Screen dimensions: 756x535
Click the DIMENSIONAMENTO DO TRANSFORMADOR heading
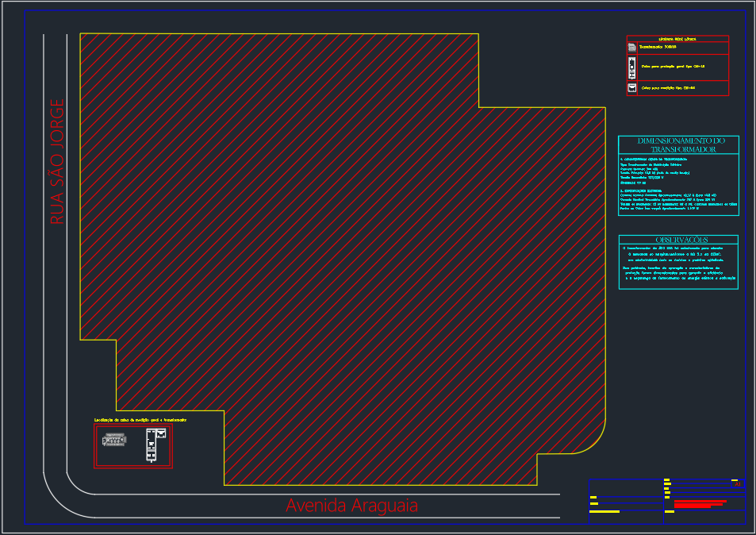pyautogui.click(x=678, y=144)
